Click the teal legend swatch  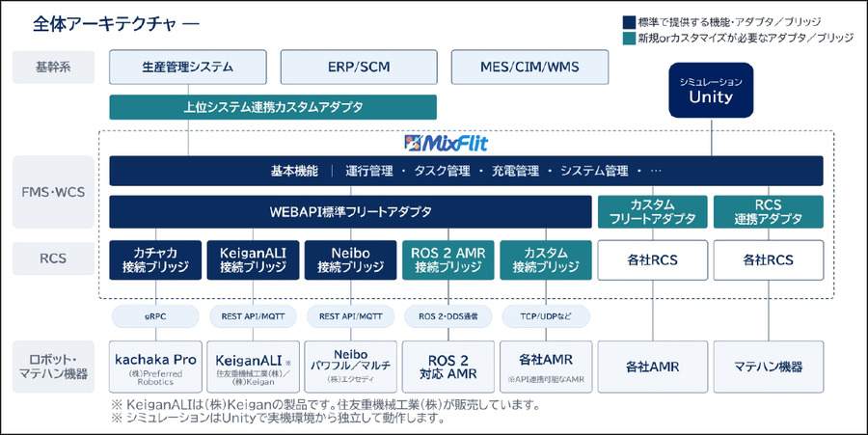pos(629,39)
